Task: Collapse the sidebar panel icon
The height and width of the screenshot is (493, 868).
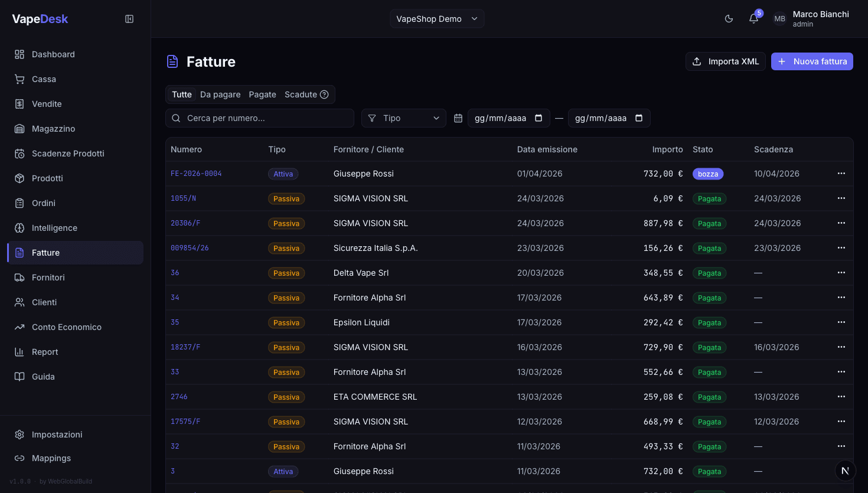Action: point(129,19)
